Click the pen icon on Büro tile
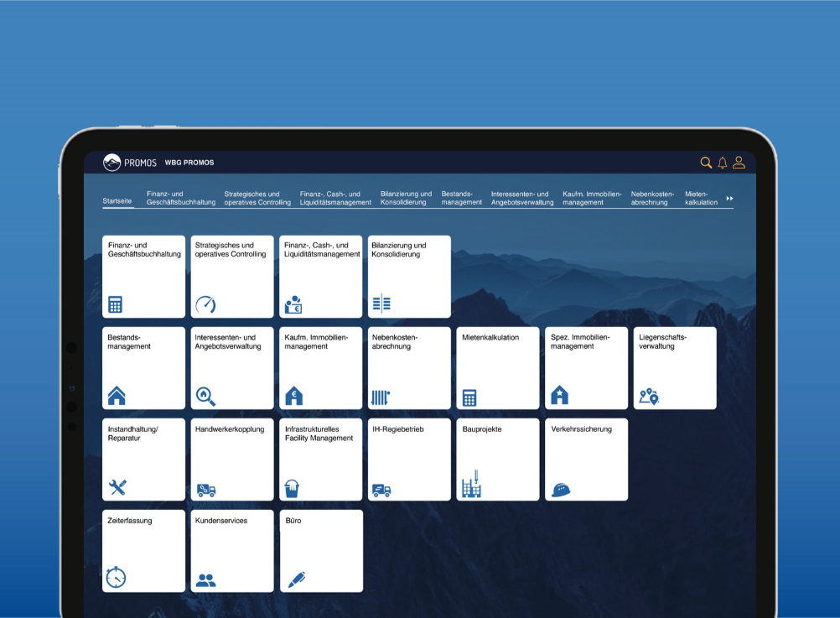Screen dimensions: 840x618 295,579
